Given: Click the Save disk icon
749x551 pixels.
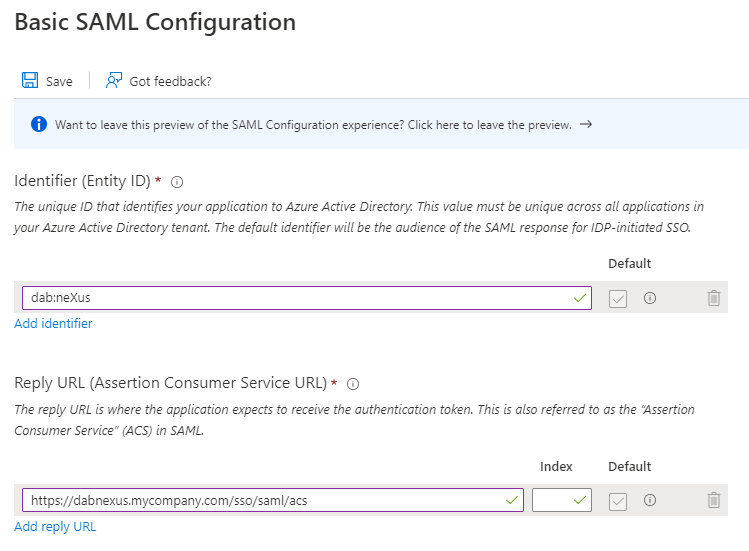Looking at the screenshot, I should tap(30, 81).
